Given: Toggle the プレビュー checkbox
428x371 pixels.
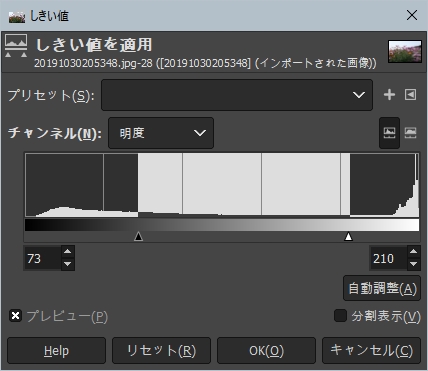Looking at the screenshot, I should pos(15,316).
